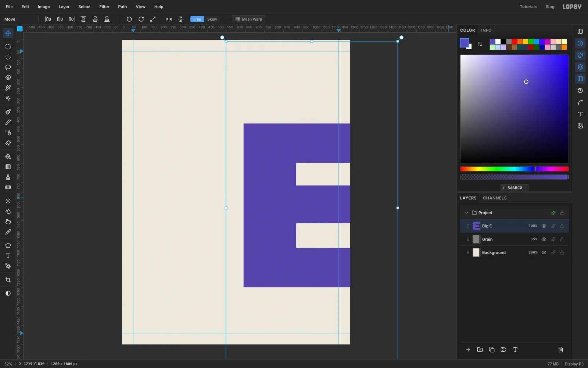Delete layer with the trash icon

[x=561, y=350]
